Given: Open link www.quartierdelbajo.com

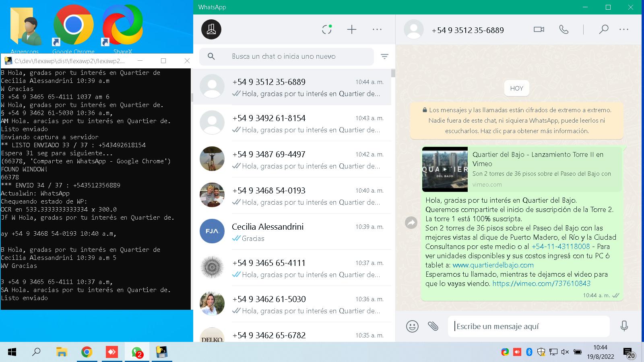Looking at the screenshot, I should tap(493, 265).
